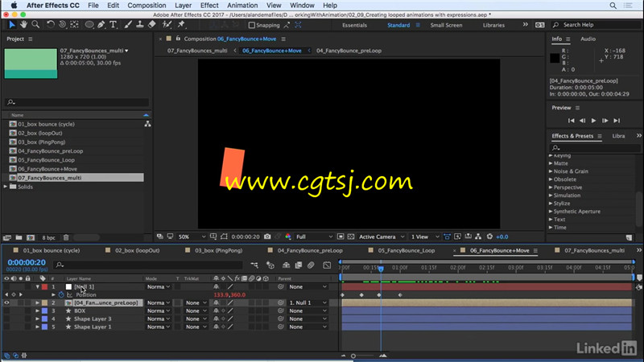Click the 0:00:00:20 timecode in timeline
The image size is (644, 362).
tap(27, 262)
